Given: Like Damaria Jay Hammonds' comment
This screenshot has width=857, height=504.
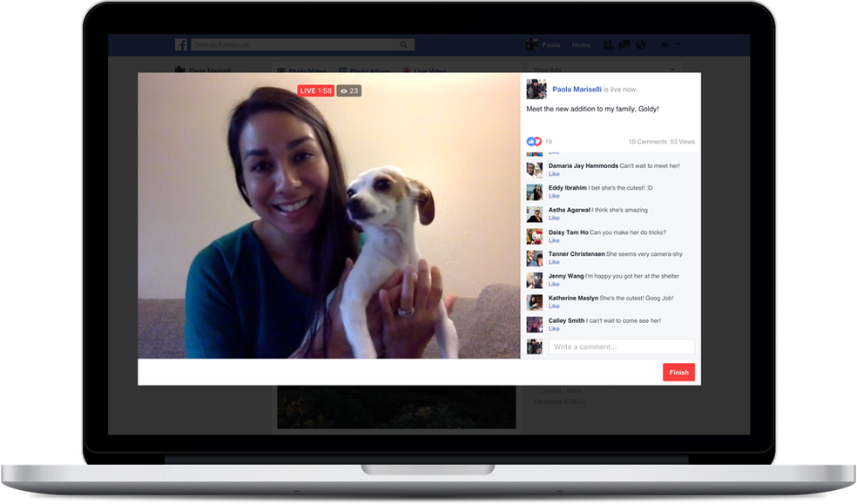Looking at the screenshot, I should [554, 173].
